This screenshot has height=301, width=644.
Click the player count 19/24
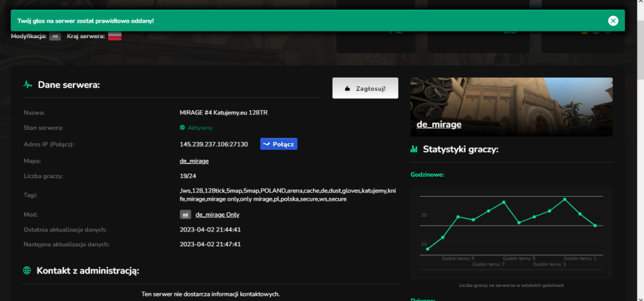[x=187, y=176]
